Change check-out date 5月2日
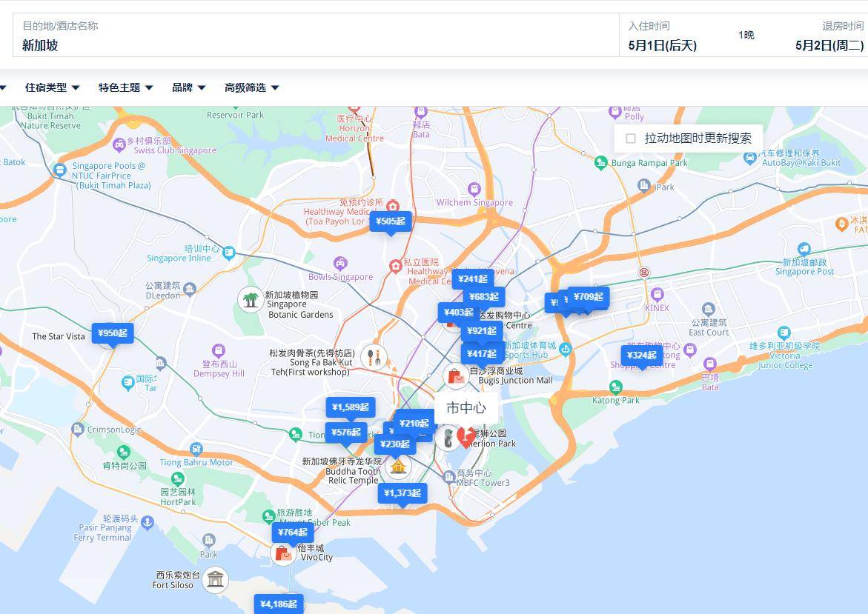 click(x=829, y=45)
